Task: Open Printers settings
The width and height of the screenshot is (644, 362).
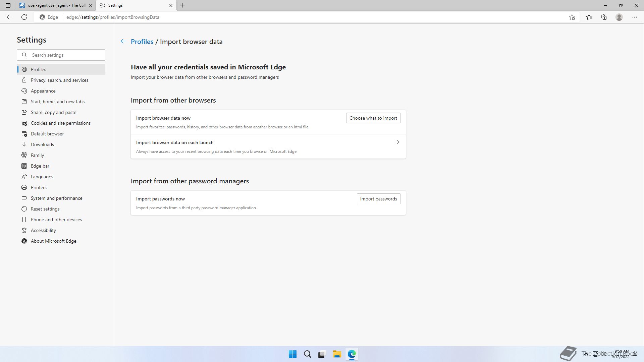Action: pyautogui.click(x=61, y=187)
